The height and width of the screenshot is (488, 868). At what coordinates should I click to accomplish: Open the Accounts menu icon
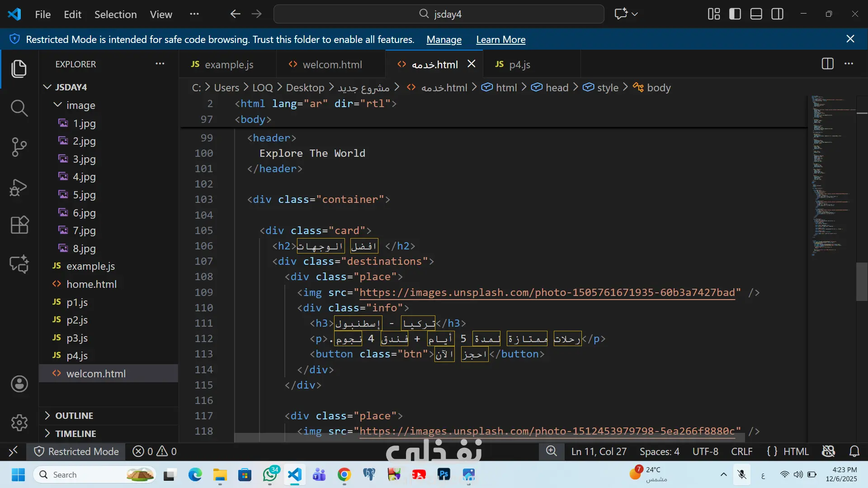click(x=19, y=384)
